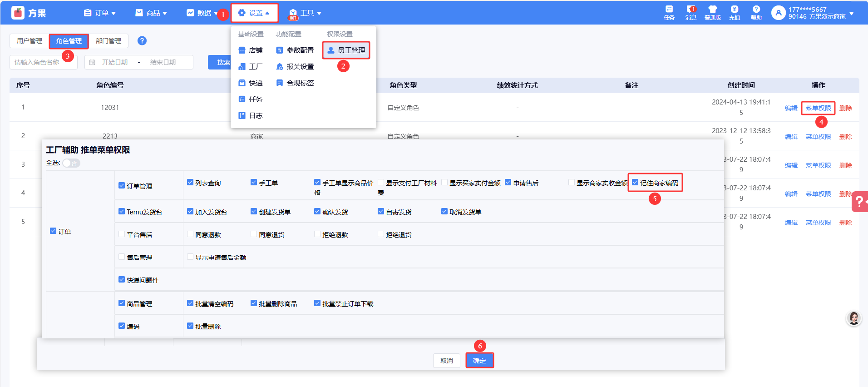Click the Recharge icon in header
The image size is (868, 387).
tap(734, 10)
